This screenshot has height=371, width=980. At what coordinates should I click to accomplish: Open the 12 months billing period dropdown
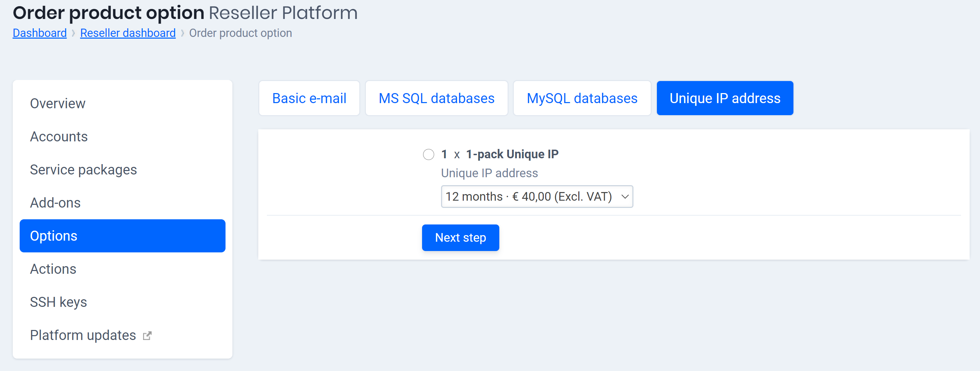click(537, 197)
